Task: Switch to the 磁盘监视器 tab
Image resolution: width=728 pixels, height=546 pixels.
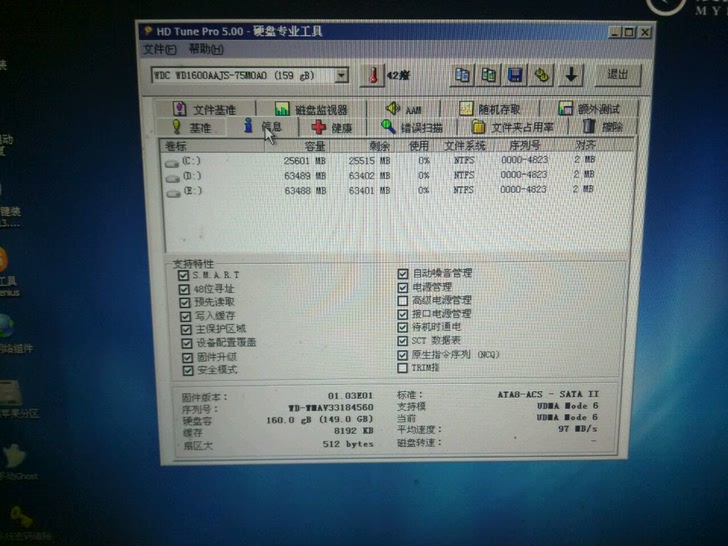Action: pyautogui.click(x=311, y=109)
